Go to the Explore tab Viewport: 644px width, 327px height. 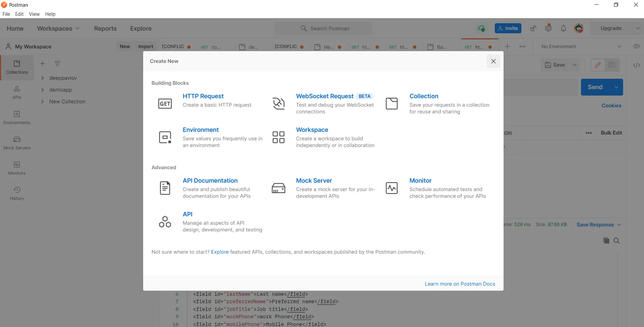(x=141, y=29)
